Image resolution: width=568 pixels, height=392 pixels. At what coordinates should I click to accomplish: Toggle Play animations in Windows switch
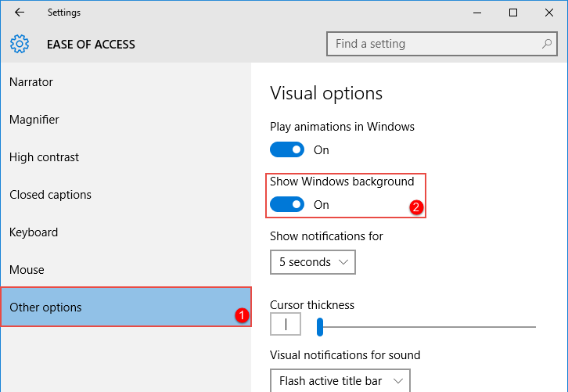pyautogui.click(x=287, y=149)
